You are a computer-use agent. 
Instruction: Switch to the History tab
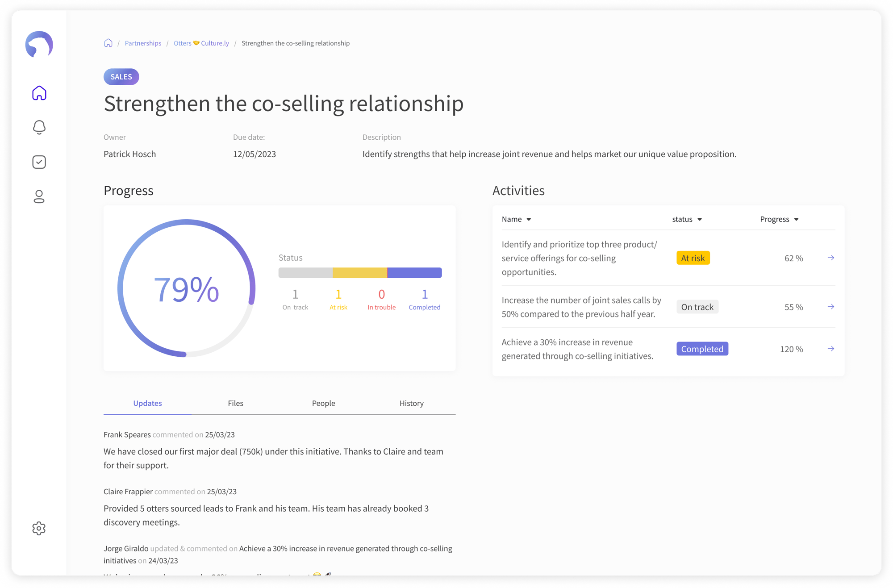411,403
